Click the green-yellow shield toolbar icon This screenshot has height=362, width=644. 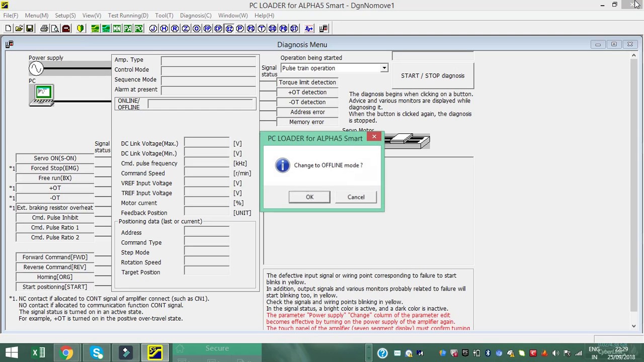point(80,29)
